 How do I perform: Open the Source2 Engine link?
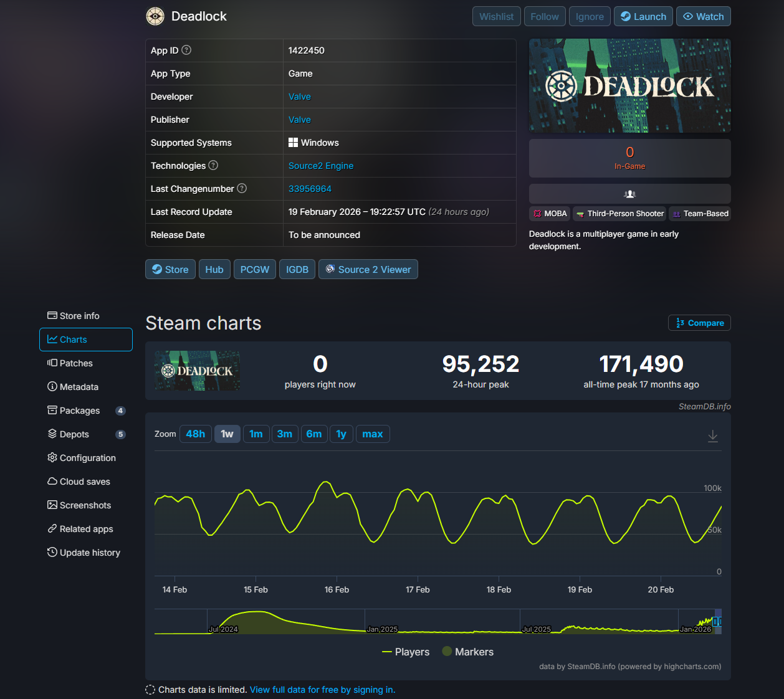[321, 166]
